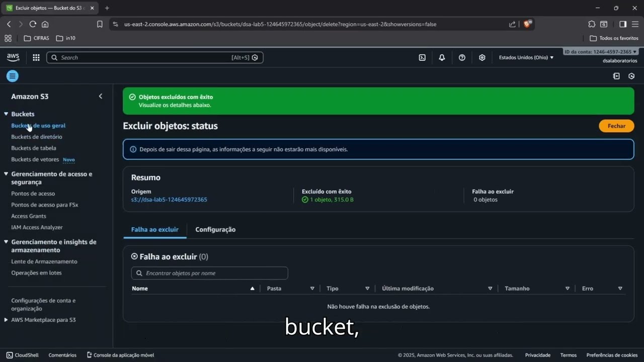Open the CIFRAS bookmarks folder
The width and height of the screenshot is (644, 362).
(36, 38)
